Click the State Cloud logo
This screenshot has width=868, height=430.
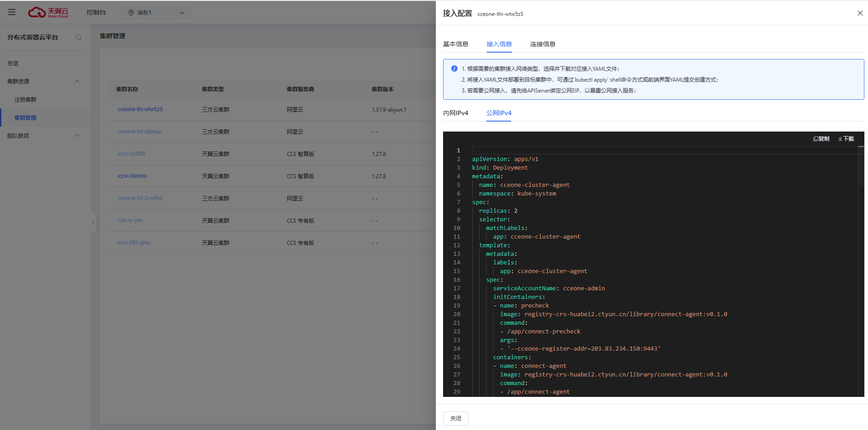pos(48,12)
